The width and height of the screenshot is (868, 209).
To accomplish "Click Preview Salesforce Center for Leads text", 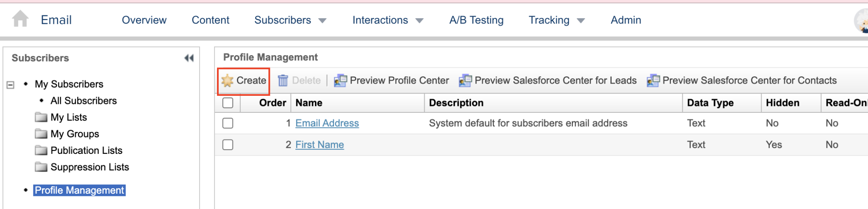I will [556, 81].
